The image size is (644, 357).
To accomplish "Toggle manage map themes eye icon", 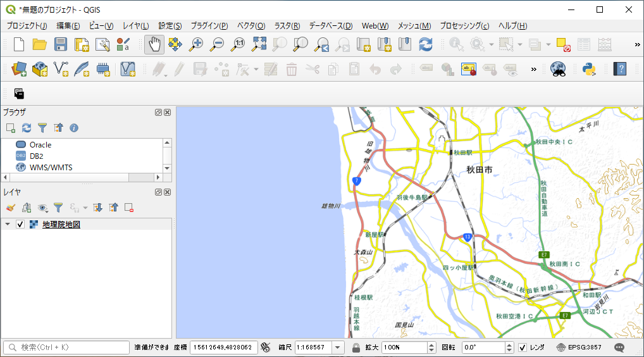I will pyautogui.click(x=43, y=208).
